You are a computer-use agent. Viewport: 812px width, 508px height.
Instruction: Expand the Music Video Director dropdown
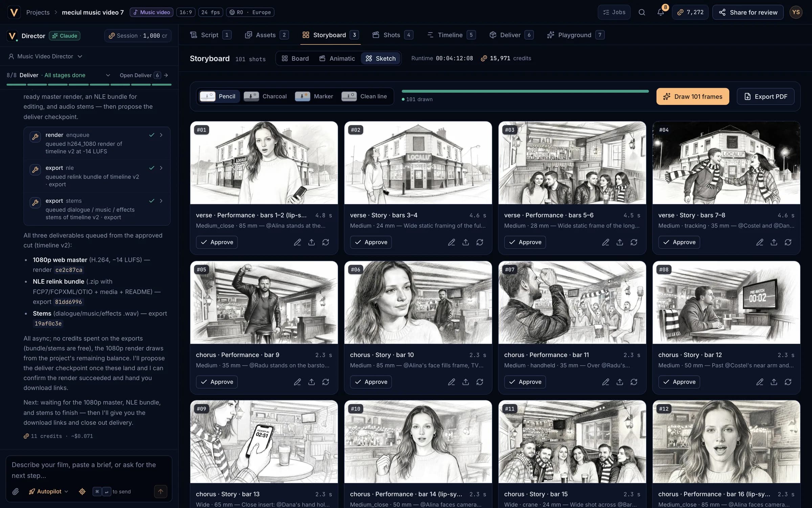(x=45, y=56)
